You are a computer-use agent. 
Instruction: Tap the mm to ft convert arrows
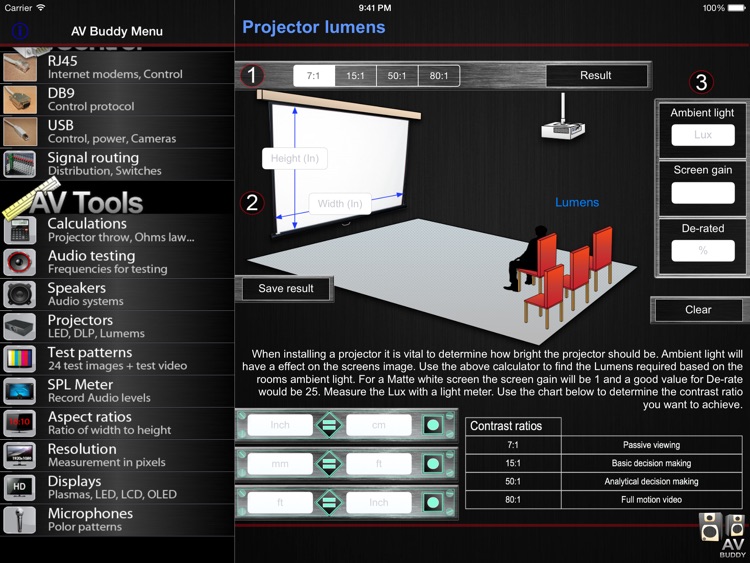(329, 464)
